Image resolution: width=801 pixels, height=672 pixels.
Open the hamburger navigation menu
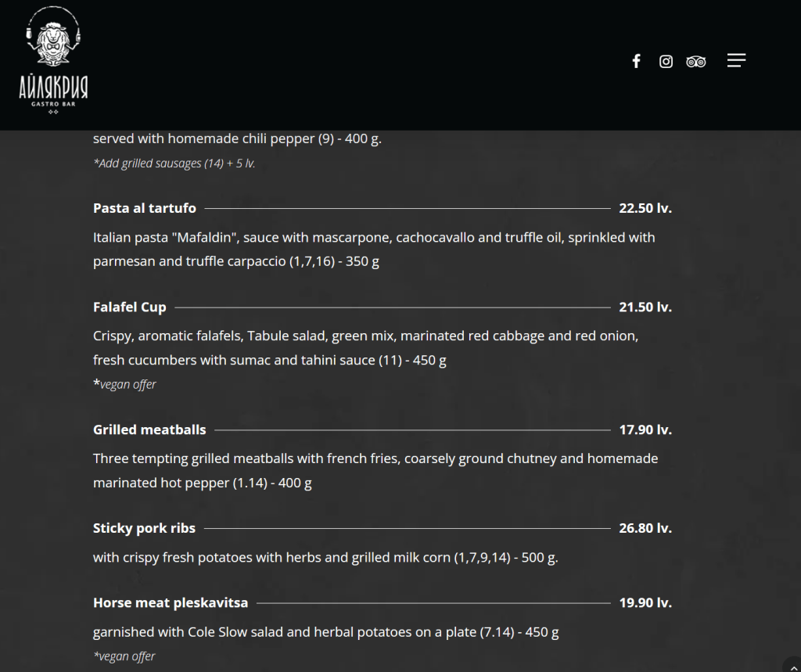click(736, 60)
